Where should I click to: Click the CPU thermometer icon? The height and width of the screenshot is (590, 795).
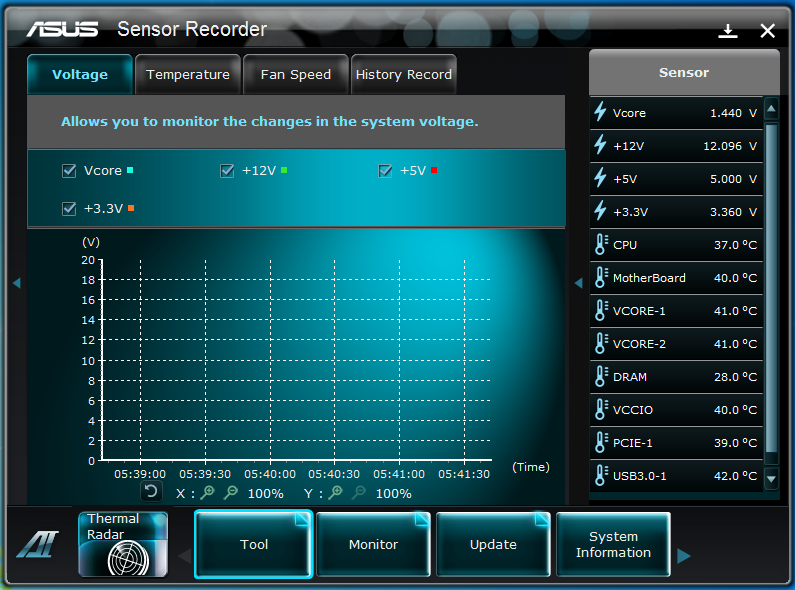tap(601, 244)
